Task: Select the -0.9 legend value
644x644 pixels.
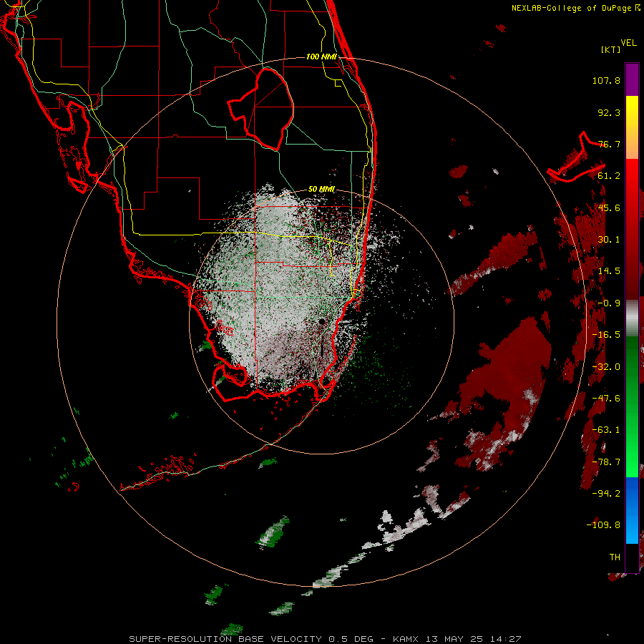Action: (609, 303)
